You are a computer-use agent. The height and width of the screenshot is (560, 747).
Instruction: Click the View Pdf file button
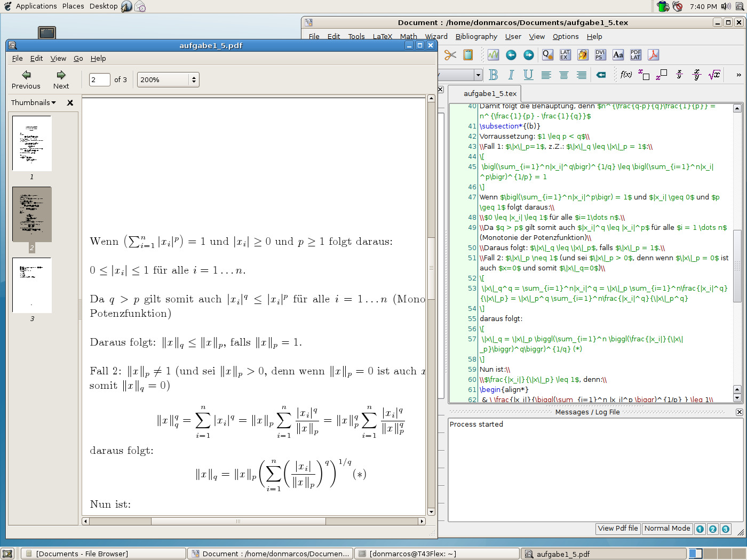pos(618,529)
